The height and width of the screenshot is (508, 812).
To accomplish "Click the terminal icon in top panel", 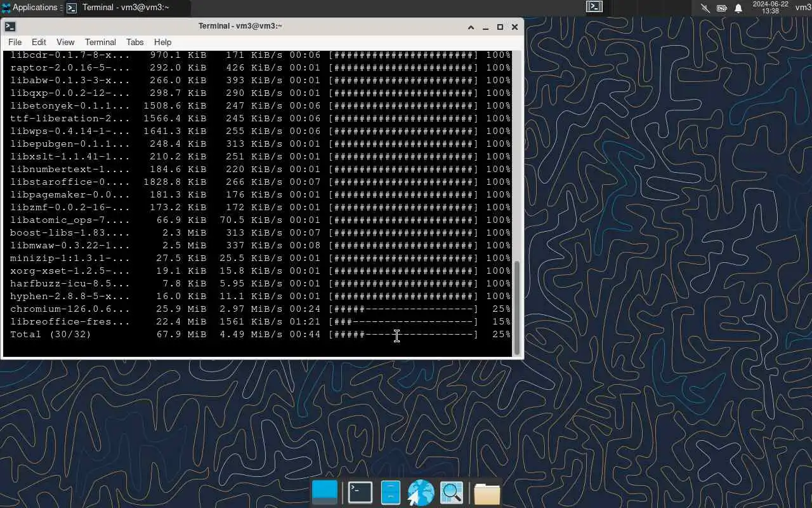I will click(594, 7).
